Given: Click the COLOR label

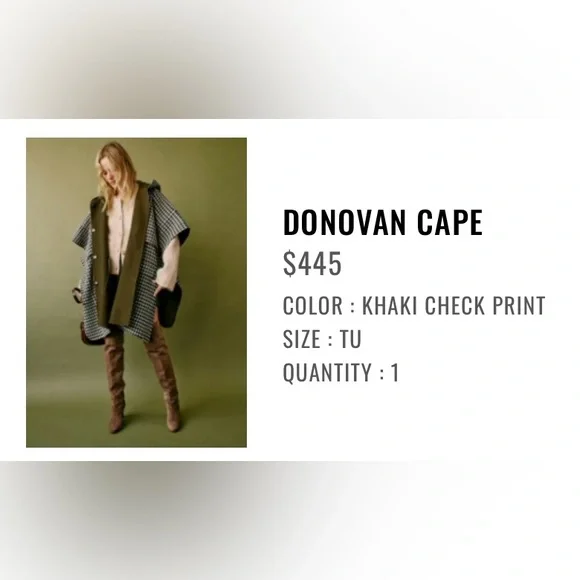Looking at the screenshot, I should 313,306.
